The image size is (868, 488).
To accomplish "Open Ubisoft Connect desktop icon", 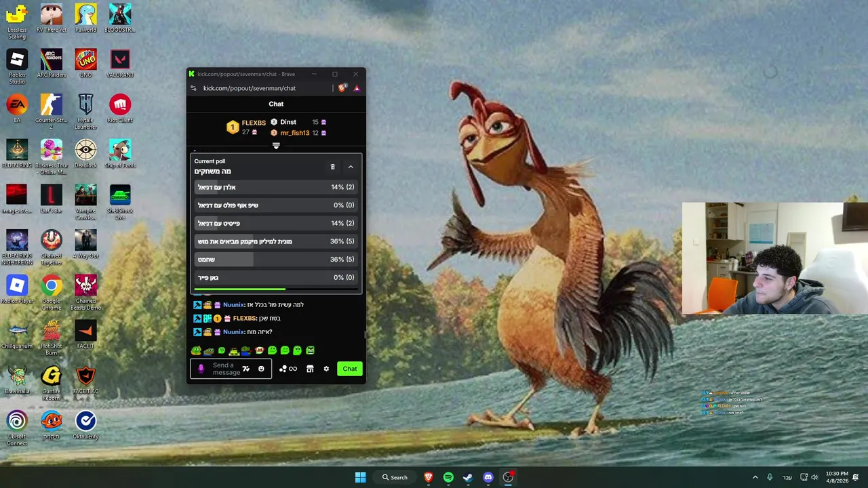I will [17, 428].
